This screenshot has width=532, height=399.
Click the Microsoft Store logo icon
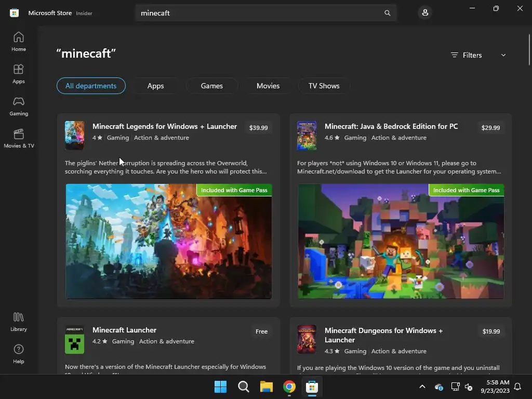14,13
